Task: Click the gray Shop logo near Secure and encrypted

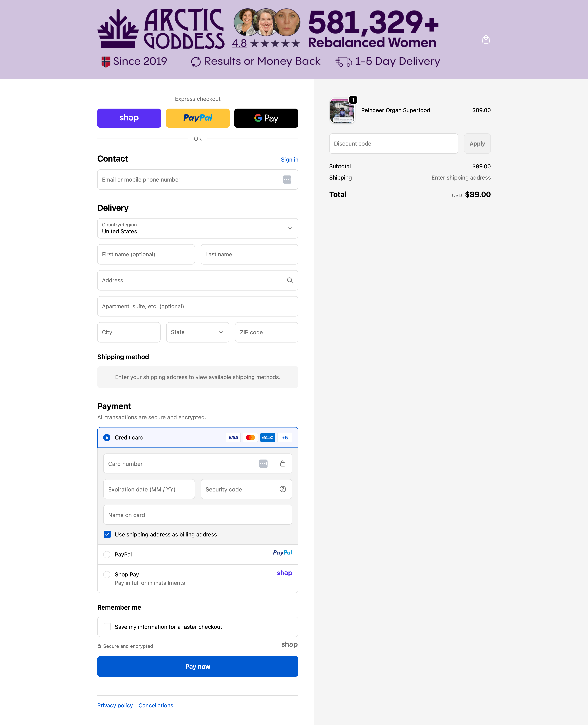Action: tap(289, 644)
